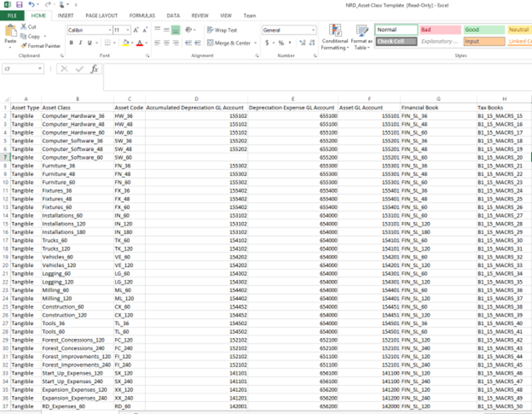Switch to the DATA tab
532x414 pixels.
click(173, 16)
